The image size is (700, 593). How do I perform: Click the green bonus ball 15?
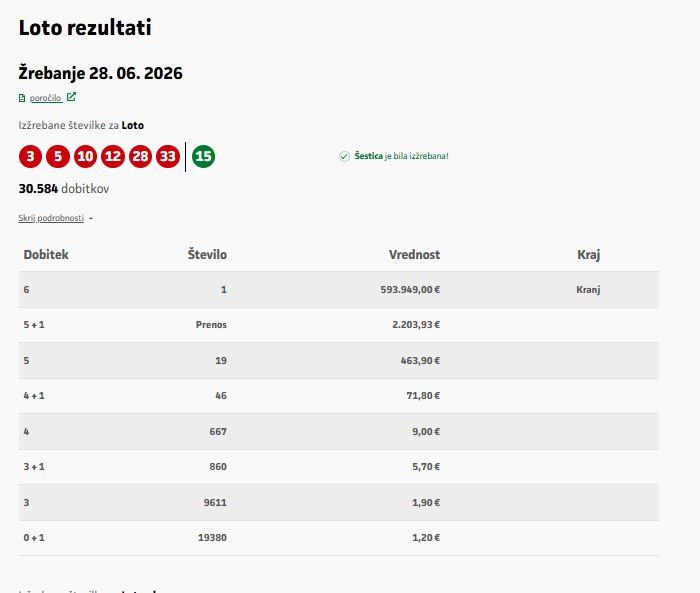coord(203,156)
